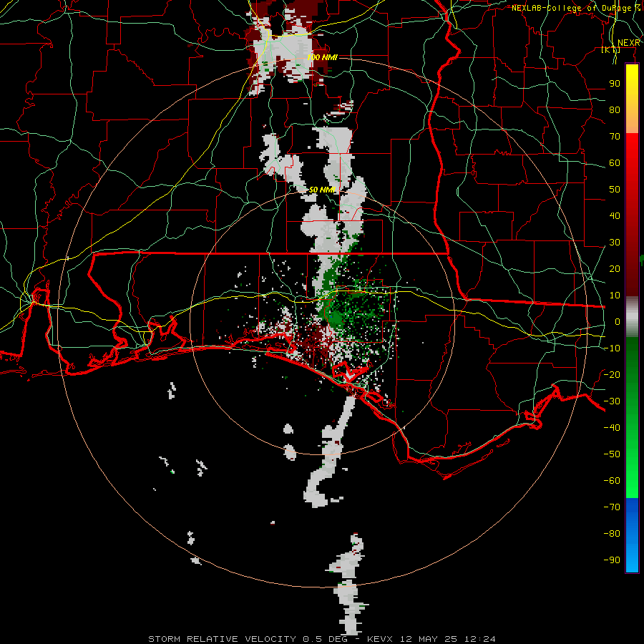Image resolution: width=644 pixels, height=644 pixels.
Task: Click the -70 value on velocity scale
Action: click(x=612, y=507)
